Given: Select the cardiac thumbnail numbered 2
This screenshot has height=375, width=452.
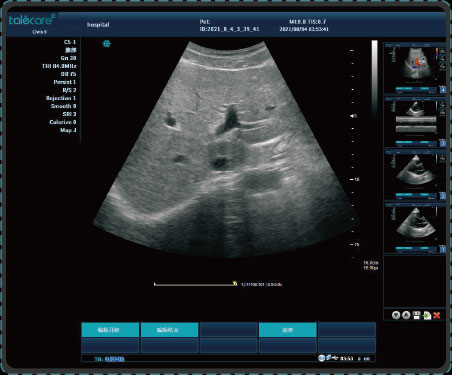Looking at the screenshot, I should pyautogui.click(x=415, y=175).
